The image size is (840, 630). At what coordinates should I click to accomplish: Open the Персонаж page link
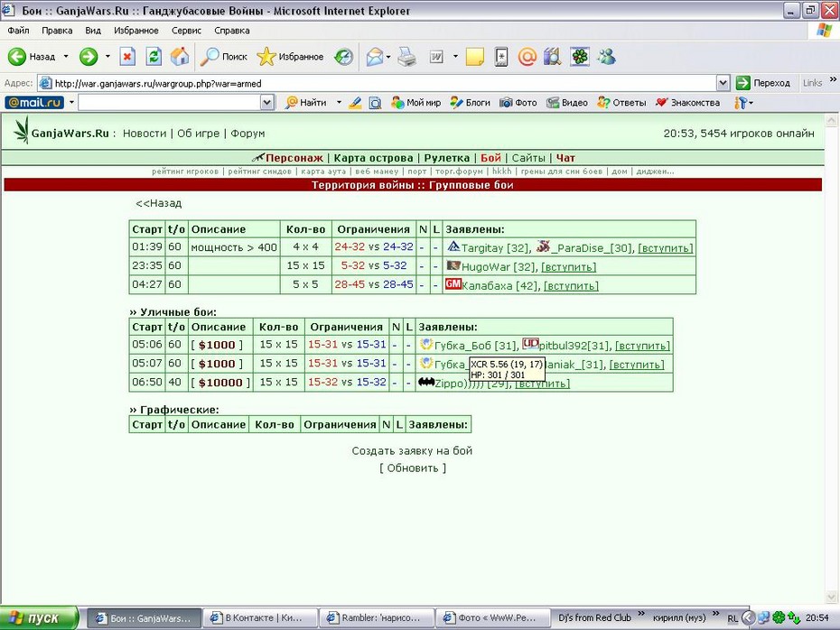click(x=294, y=158)
